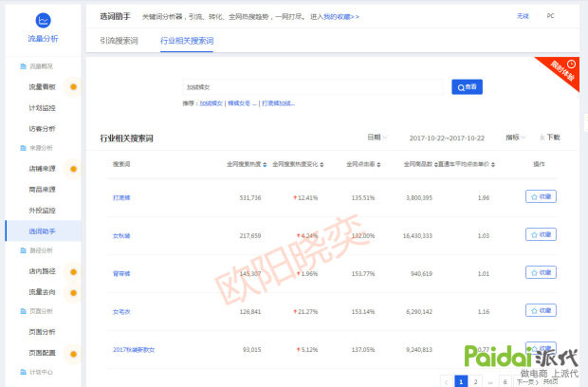Sort by 全网搜索热度变化 column arrows
Viewport: 588px width, 387px height.
coord(322,165)
